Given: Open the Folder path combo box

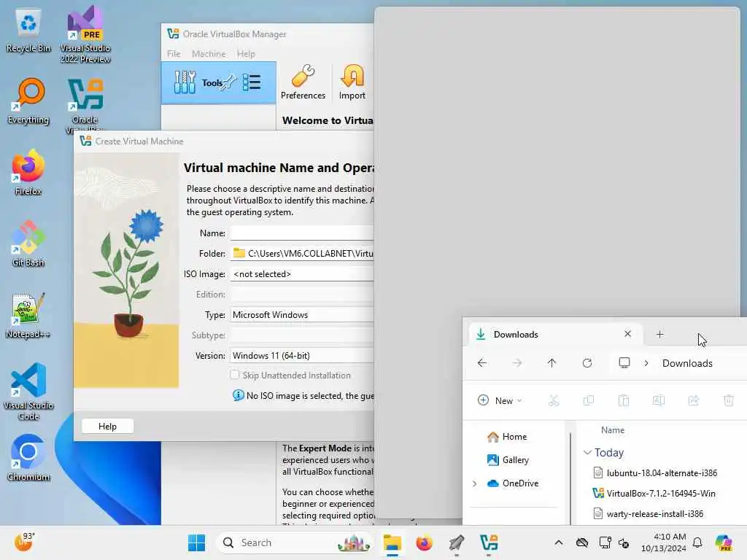Looking at the screenshot, I should click(302, 253).
